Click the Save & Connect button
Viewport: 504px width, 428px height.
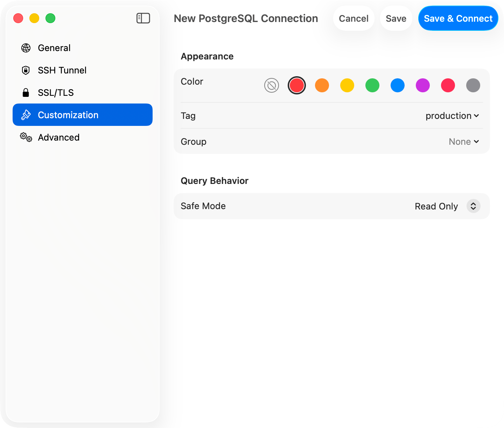pyautogui.click(x=458, y=19)
